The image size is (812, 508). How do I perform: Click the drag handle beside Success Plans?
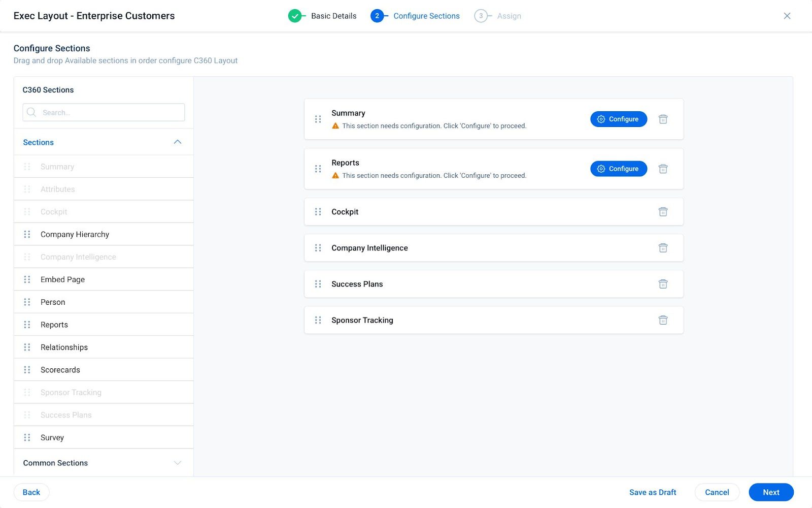pos(318,284)
